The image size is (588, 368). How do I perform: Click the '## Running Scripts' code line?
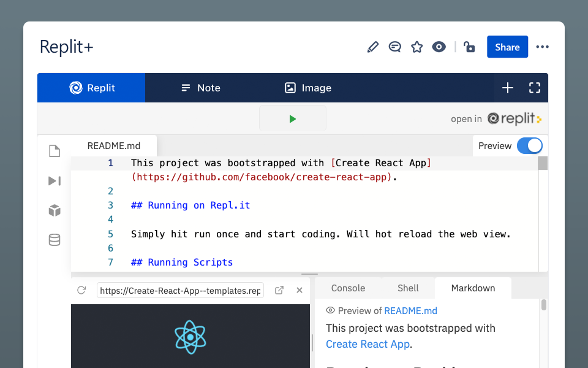(182, 263)
